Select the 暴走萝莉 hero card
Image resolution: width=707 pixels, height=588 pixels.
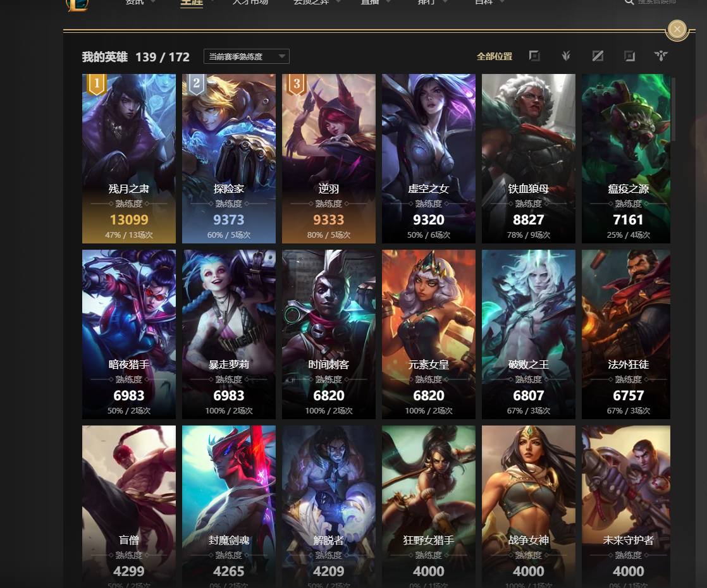(228, 334)
